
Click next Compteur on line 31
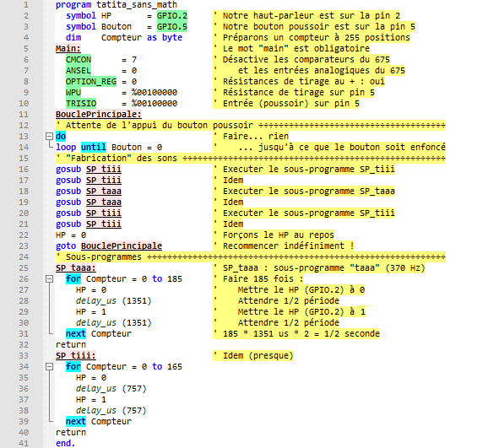99,333
